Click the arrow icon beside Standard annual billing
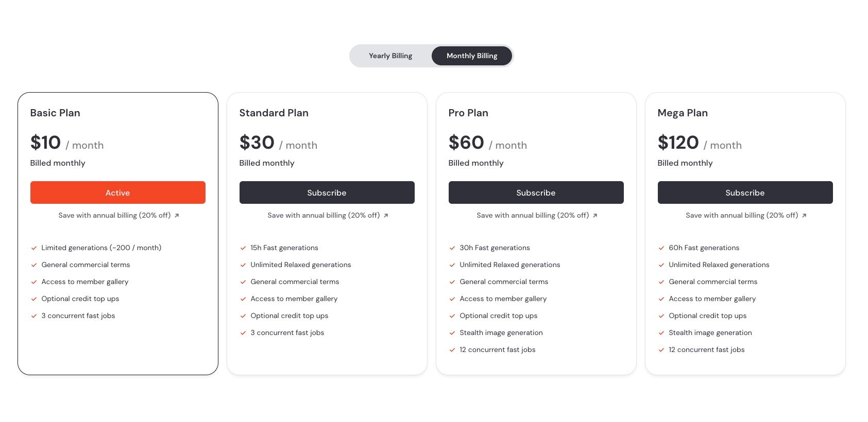The image size is (868, 422). point(386,216)
